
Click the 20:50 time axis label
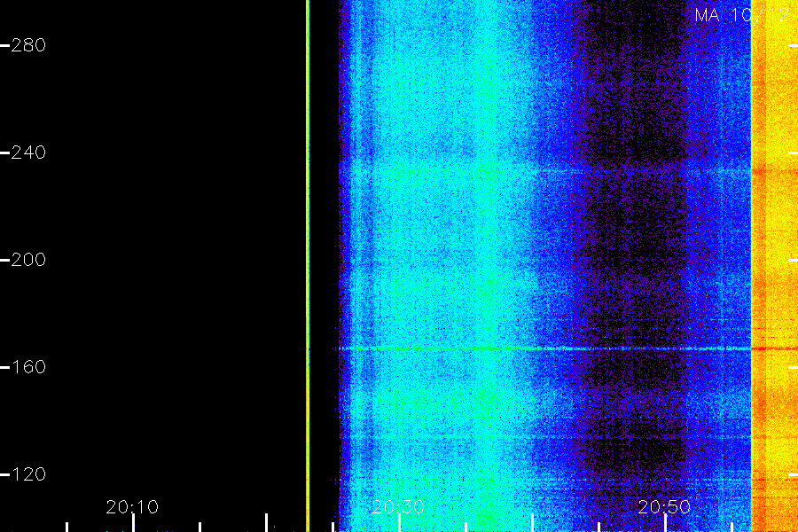pos(665,507)
